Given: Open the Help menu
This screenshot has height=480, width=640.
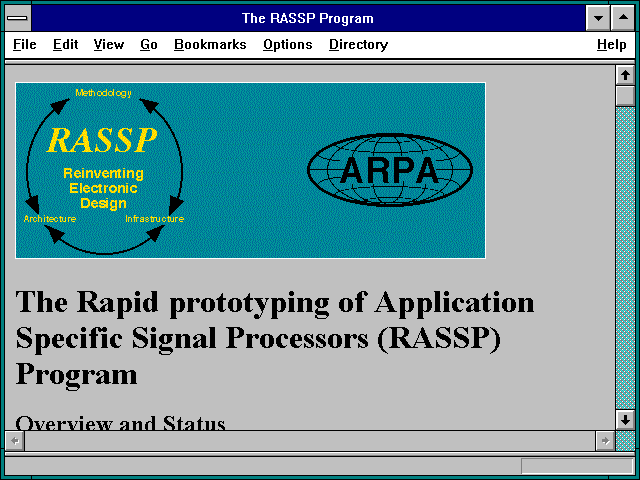Looking at the screenshot, I should tap(611, 44).
